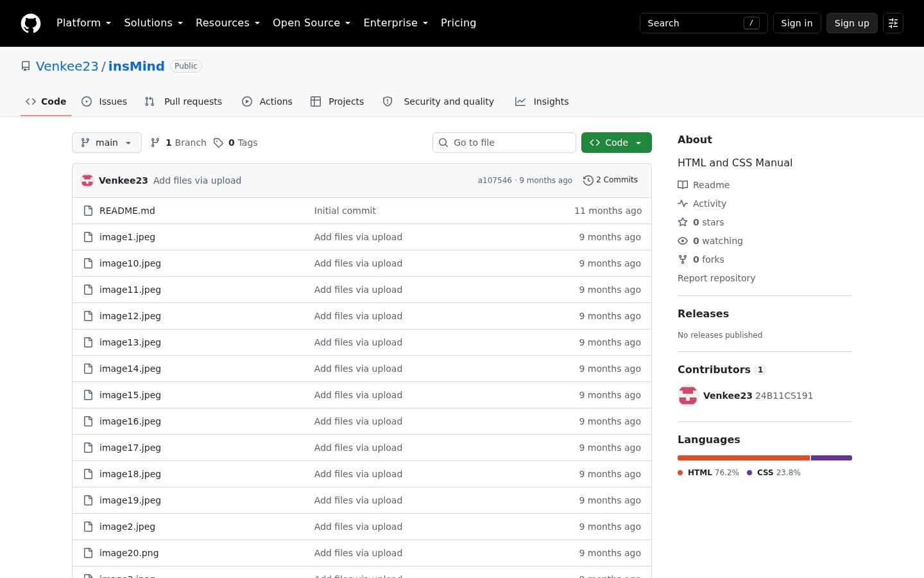Open the 2 Commits history link
Image resolution: width=924 pixels, height=578 pixels.
pos(610,180)
